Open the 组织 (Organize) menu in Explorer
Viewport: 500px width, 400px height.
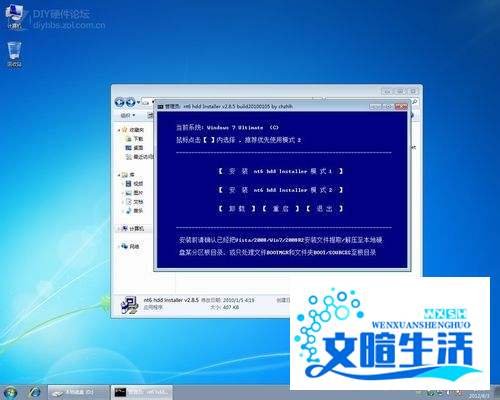click(x=128, y=115)
